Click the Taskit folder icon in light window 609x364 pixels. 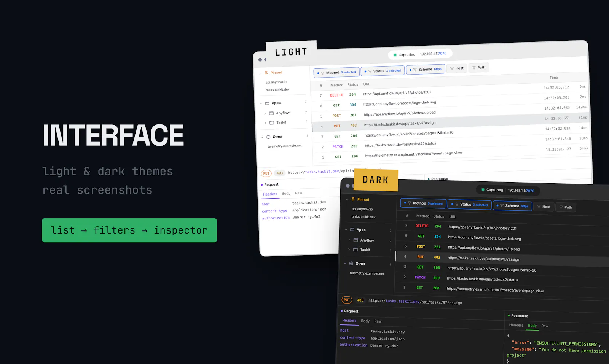click(x=272, y=122)
